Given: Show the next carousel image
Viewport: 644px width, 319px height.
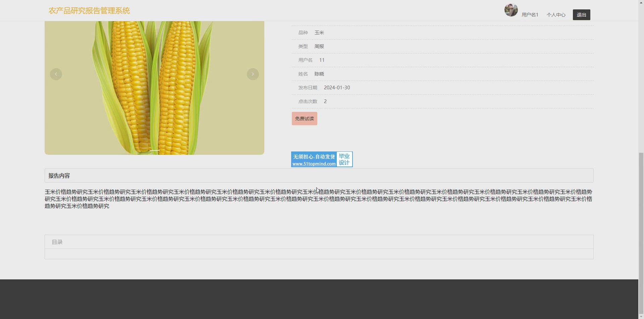Looking at the screenshot, I should (x=253, y=74).
